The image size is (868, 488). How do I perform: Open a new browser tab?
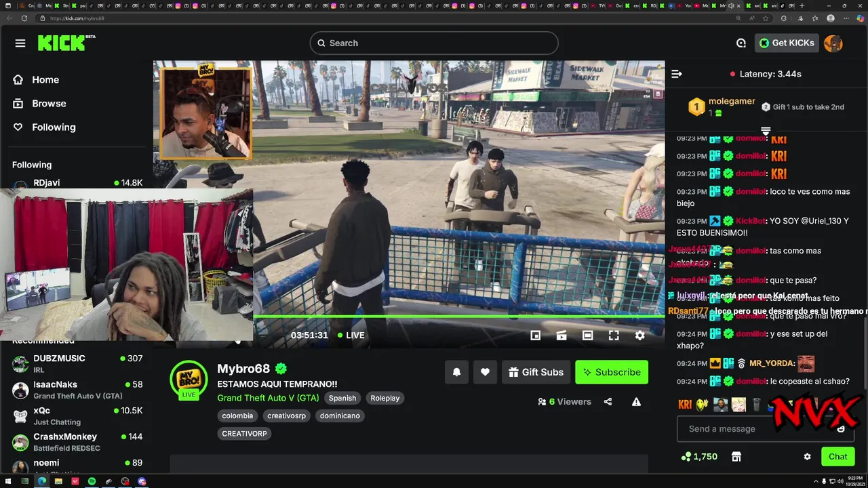pyautogui.click(x=802, y=5)
